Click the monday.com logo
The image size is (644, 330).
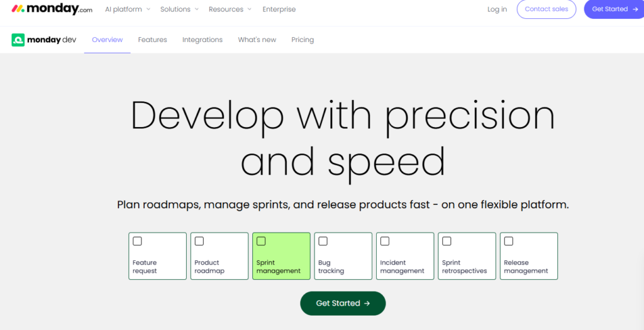point(52,9)
